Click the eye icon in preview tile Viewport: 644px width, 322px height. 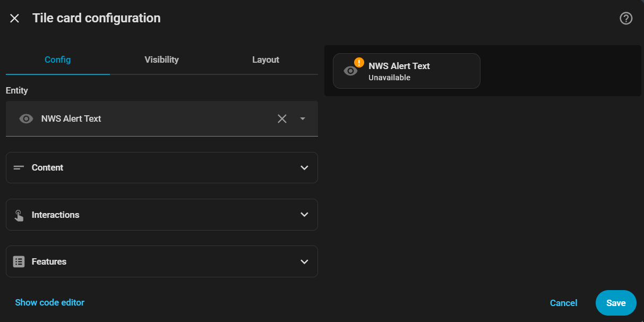pyautogui.click(x=350, y=71)
